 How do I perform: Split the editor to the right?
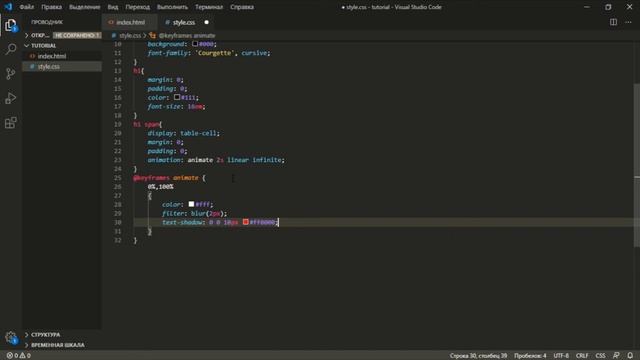coord(613,22)
